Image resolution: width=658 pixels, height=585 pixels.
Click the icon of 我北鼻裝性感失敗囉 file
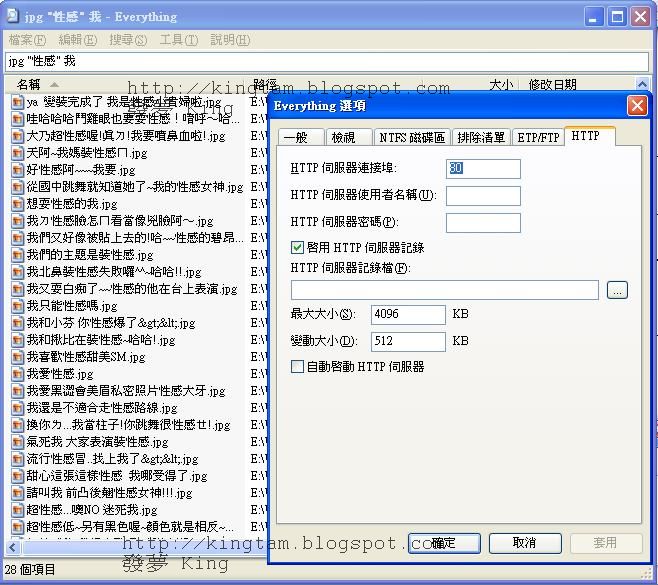[17, 272]
